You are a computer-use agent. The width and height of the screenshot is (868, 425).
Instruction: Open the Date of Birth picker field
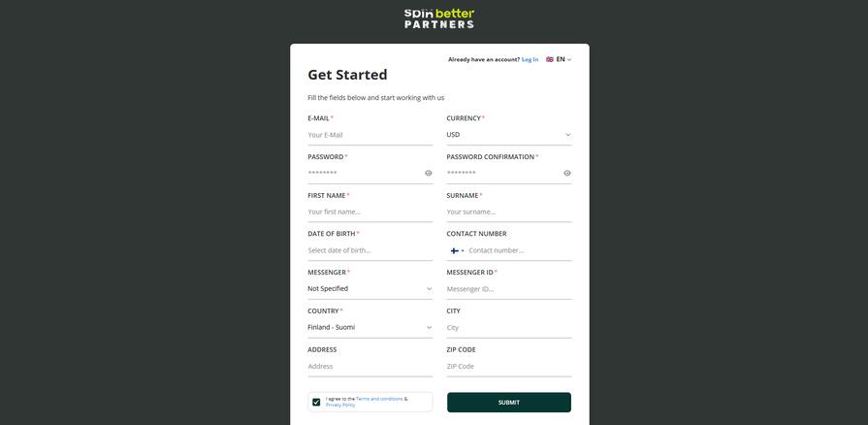(x=370, y=250)
